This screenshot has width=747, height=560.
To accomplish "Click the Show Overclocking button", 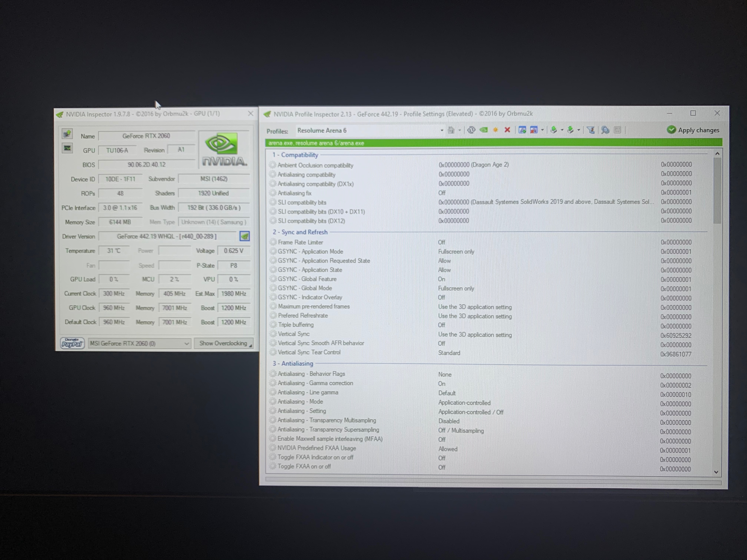I will pos(224,344).
